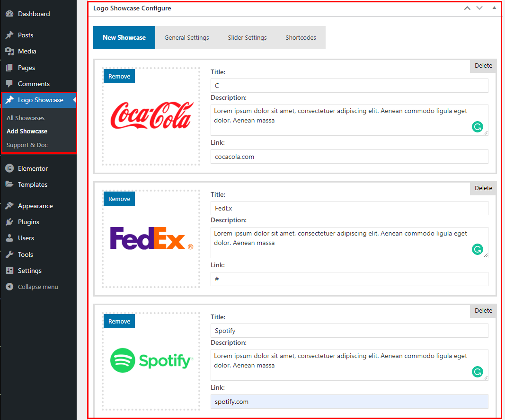Open the General Settings tab
This screenshot has height=420, width=505.
coord(186,38)
